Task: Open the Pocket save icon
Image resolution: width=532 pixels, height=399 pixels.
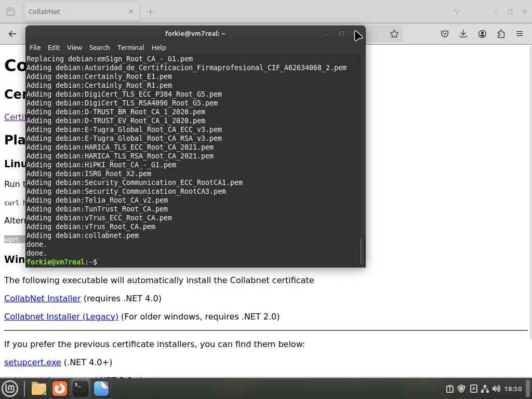Action: coord(445,34)
